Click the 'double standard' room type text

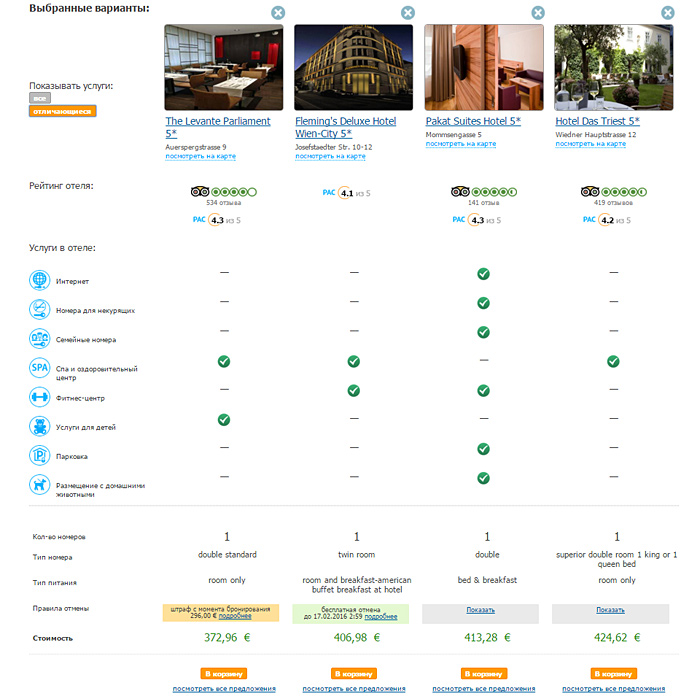pos(227,554)
